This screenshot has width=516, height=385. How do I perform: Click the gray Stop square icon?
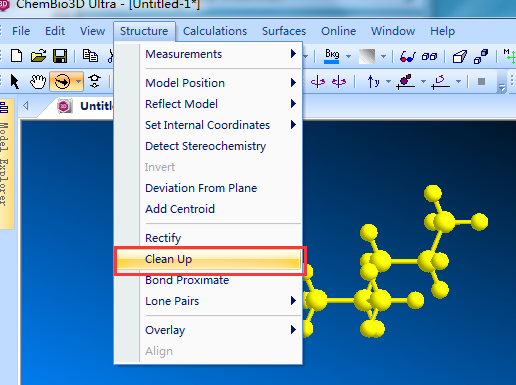(481, 81)
